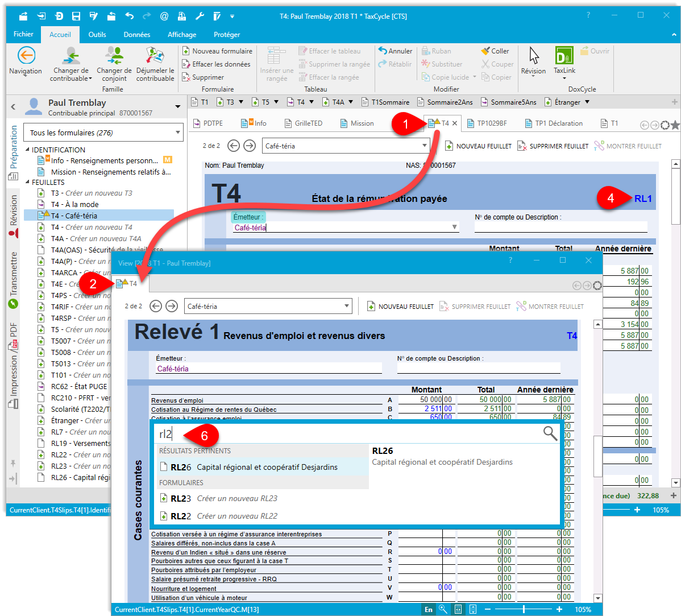
Task: Switch to Affichage ribbon tab
Action: coord(182,34)
